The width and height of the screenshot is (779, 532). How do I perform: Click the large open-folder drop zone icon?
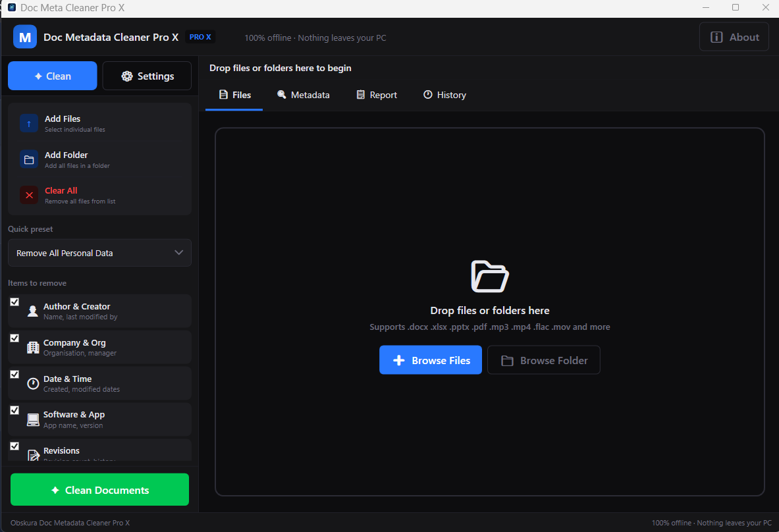(490, 276)
